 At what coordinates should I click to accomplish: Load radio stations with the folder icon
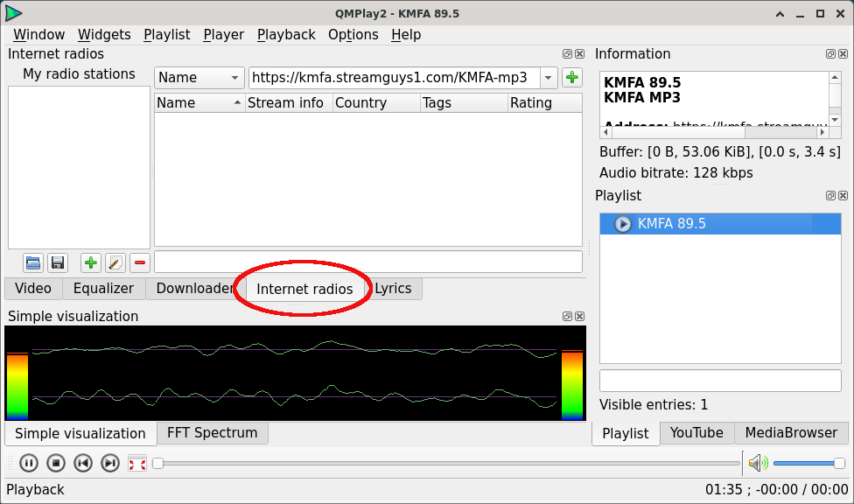tap(33, 263)
